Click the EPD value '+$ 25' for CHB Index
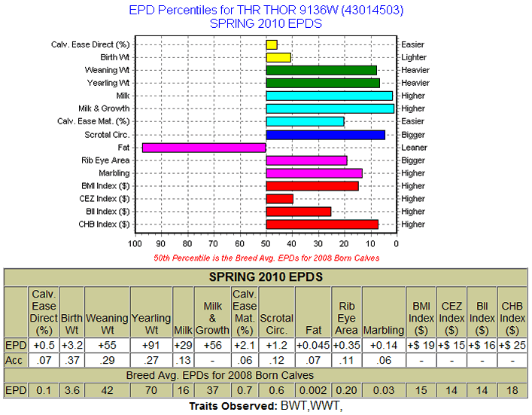Image resolution: width=532 pixels, height=415 pixels. (x=512, y=345)
